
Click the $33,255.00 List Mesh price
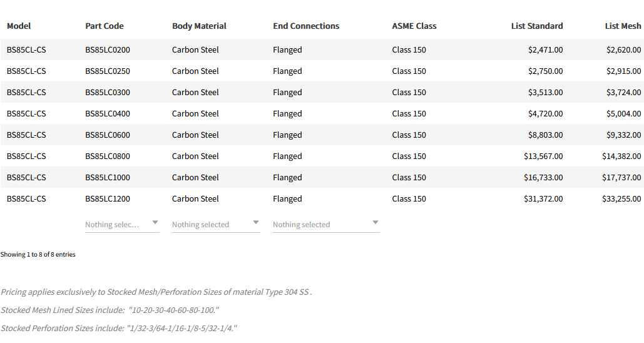[x=621, y=199]
